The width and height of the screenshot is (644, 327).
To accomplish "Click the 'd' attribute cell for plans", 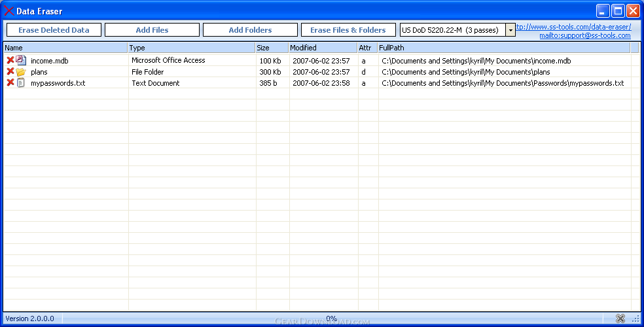I will [363, 72].
